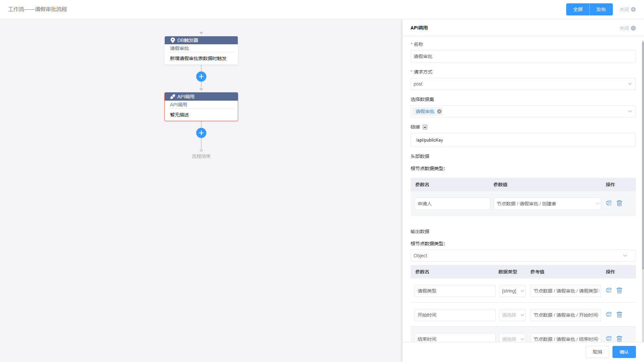Click the 取消 button
The height and width of the screenshot is (362, 644).
[597, 352]
